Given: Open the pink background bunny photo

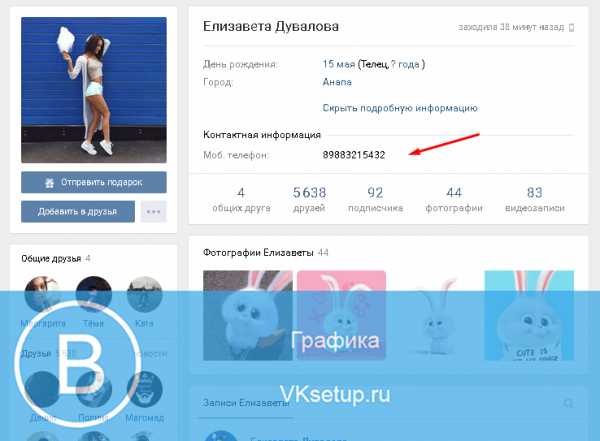Looking at the screenshot, I should 341,315.
